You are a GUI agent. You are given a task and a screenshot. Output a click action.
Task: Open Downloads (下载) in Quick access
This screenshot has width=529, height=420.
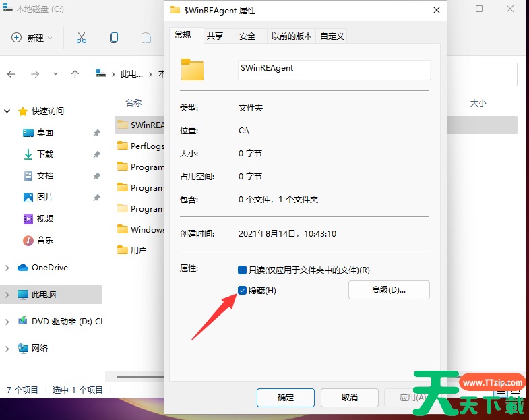pos(45,154)
